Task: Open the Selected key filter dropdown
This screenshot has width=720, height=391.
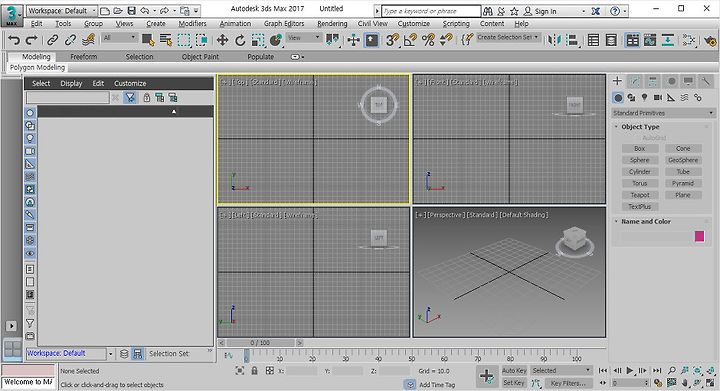Action: click(561, 370)
